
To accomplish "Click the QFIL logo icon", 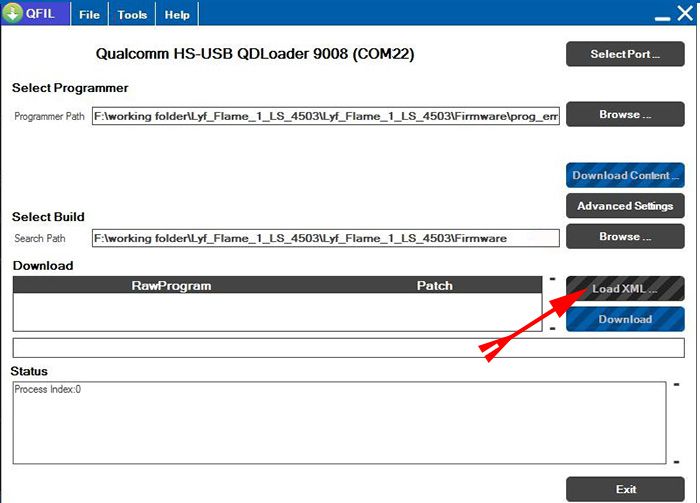I will click(x=12, y=13).
